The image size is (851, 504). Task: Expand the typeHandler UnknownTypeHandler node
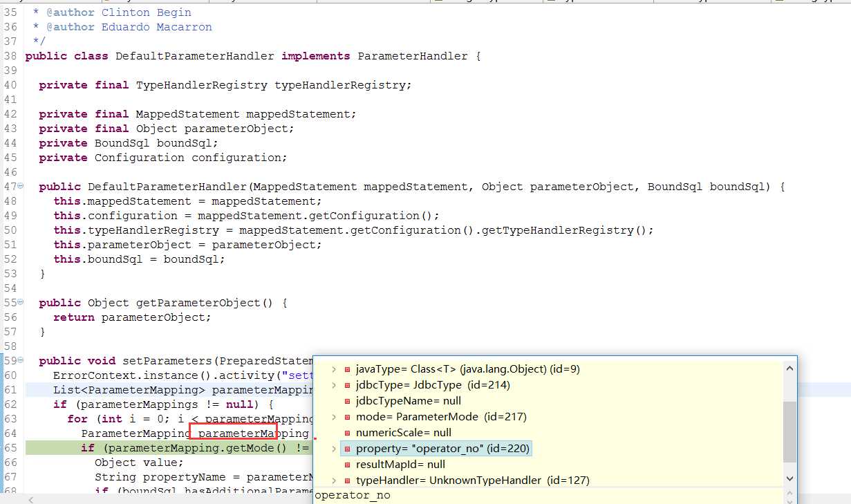point(334,480)
